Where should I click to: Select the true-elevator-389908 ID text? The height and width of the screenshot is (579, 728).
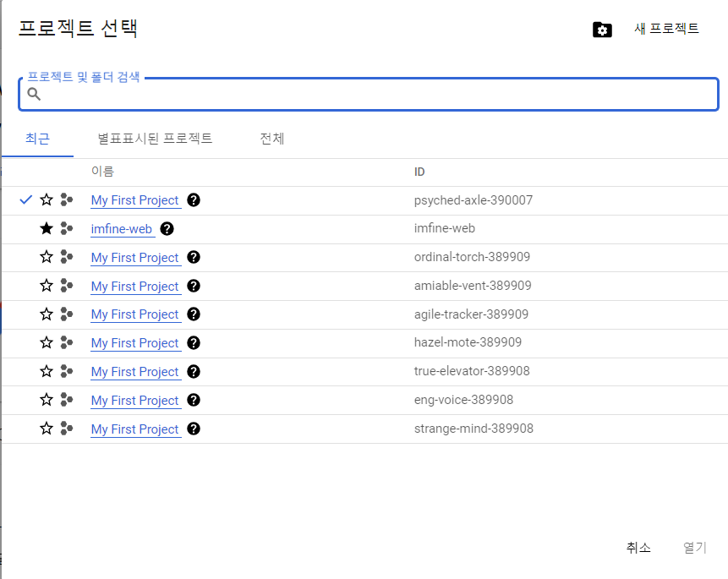click(x=472, y=371)
